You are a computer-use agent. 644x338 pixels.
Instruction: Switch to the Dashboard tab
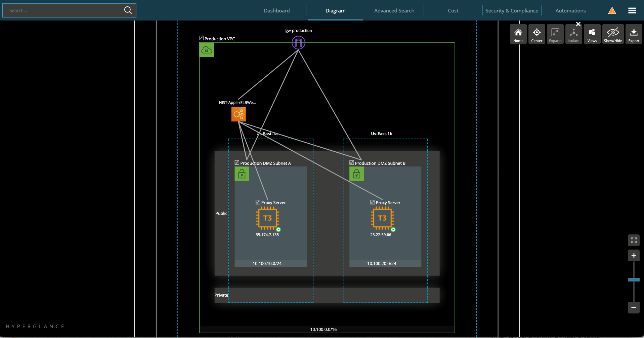tap(277, 11)
